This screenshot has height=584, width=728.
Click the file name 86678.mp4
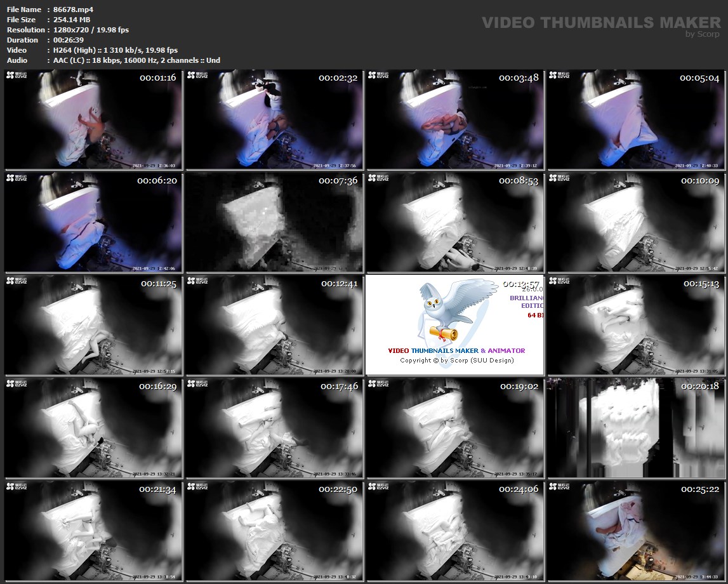[x=73, y=10]
